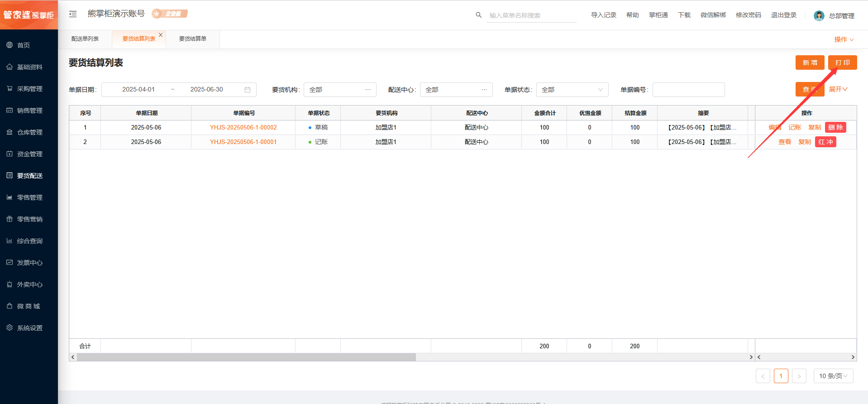Image resolution: width=868 pixels, height=404 pixels.
Task: Open the user avatar icon
Action: tap(819, 16)
